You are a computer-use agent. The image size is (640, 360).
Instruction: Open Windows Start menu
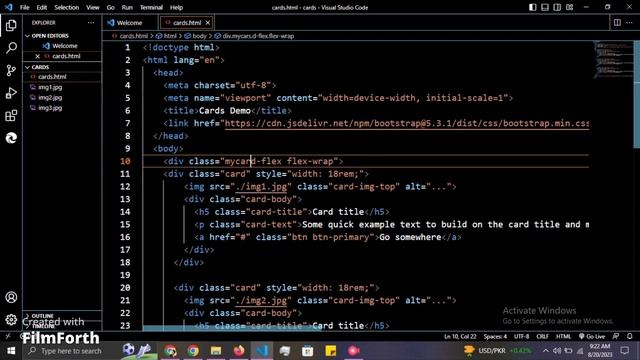[11, 351]
